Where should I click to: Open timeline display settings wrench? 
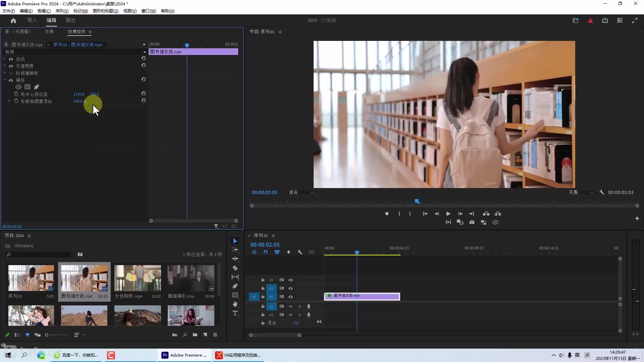pyautogui.click(x=300, y=252)
